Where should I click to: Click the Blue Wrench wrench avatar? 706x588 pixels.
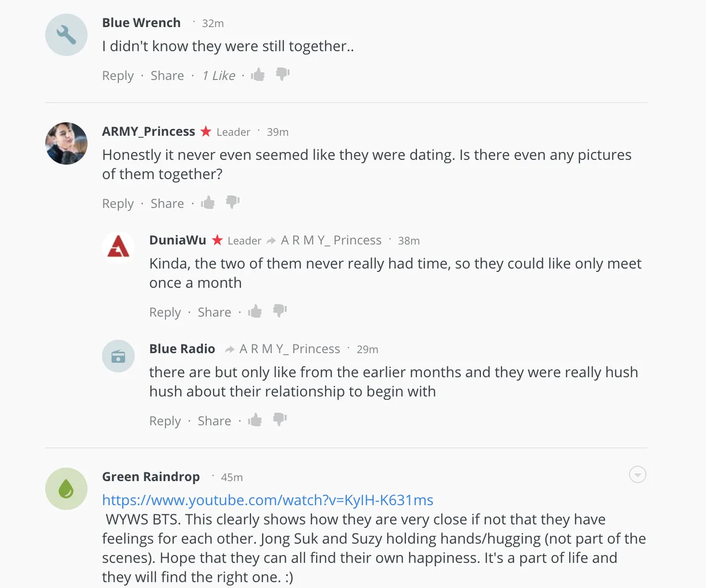pyautogui.click(x=66, y=35)
